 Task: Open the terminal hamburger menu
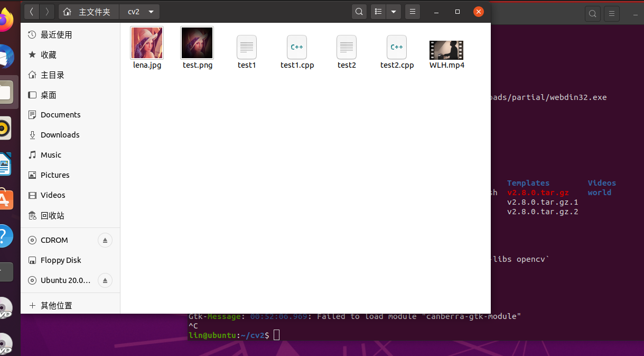[x=611, y=14]
